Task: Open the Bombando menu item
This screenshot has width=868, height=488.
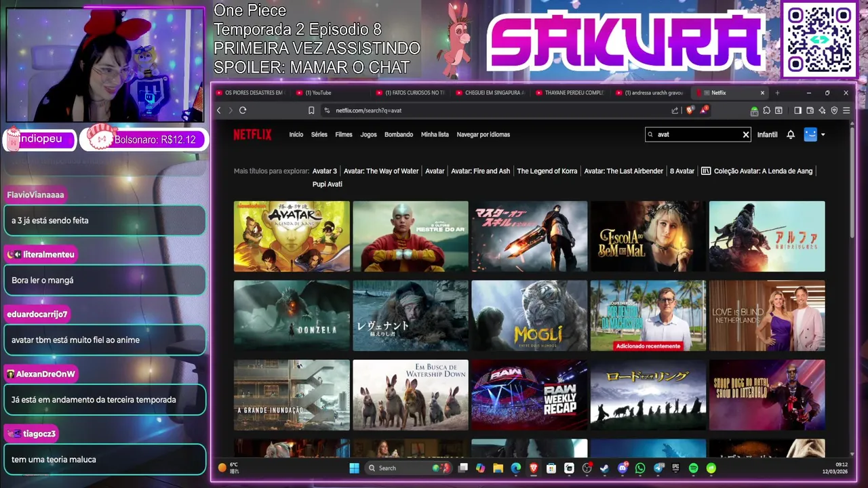Action: (x=399, y=134)
